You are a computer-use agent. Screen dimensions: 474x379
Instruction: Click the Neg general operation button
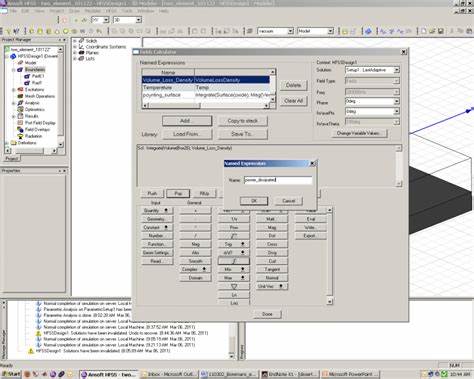coord(196,244)
